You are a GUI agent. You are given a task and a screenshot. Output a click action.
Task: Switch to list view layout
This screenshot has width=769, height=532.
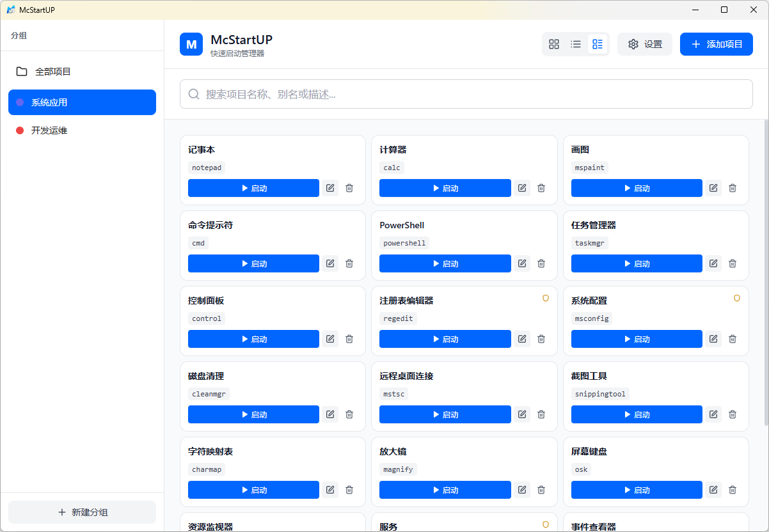pos(576,44)
